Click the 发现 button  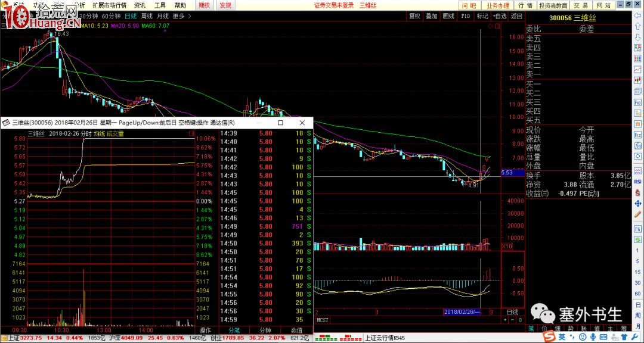point(225,5)
